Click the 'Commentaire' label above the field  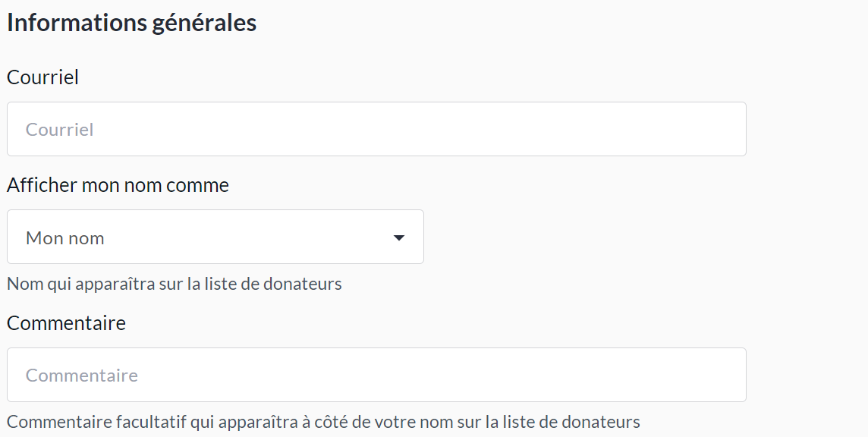[66, 323]
